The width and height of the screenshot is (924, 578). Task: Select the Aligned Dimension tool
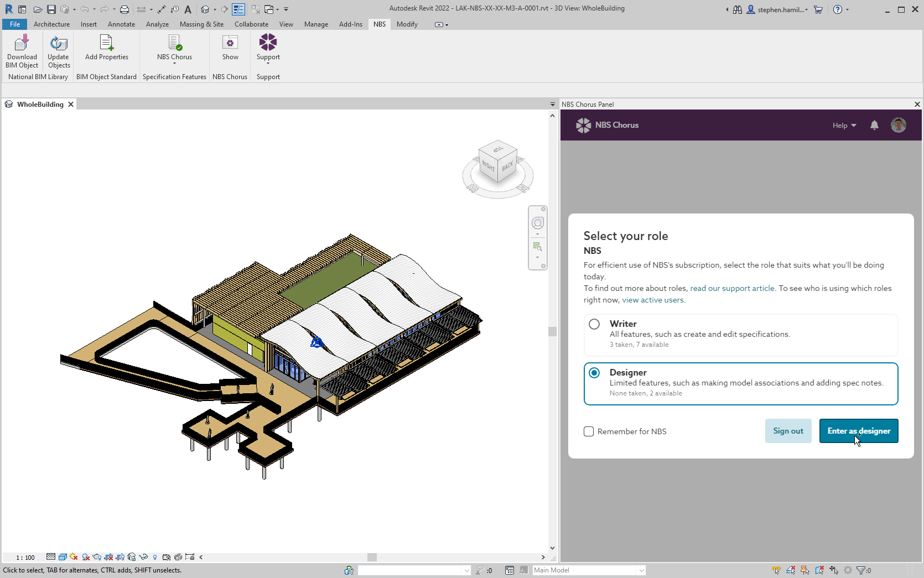click(161, 9)
